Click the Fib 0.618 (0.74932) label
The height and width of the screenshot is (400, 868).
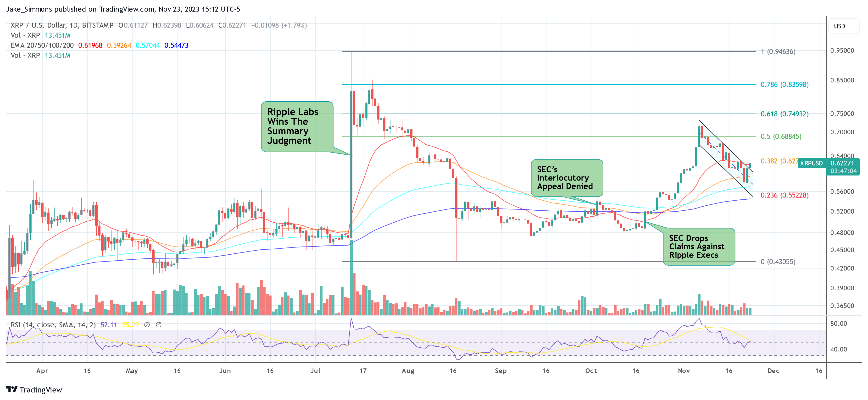click(785, 114)
